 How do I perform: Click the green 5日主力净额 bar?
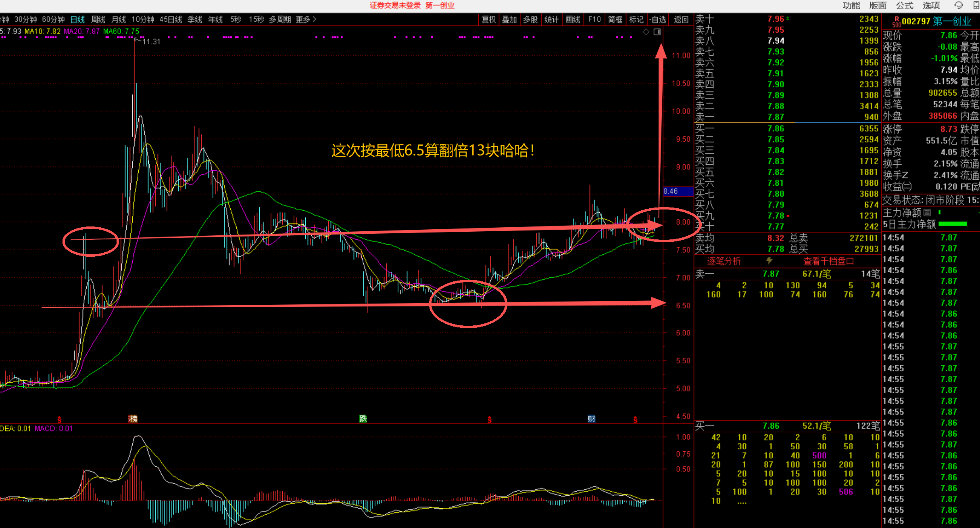pyautogui.click(x=953, y=224)
